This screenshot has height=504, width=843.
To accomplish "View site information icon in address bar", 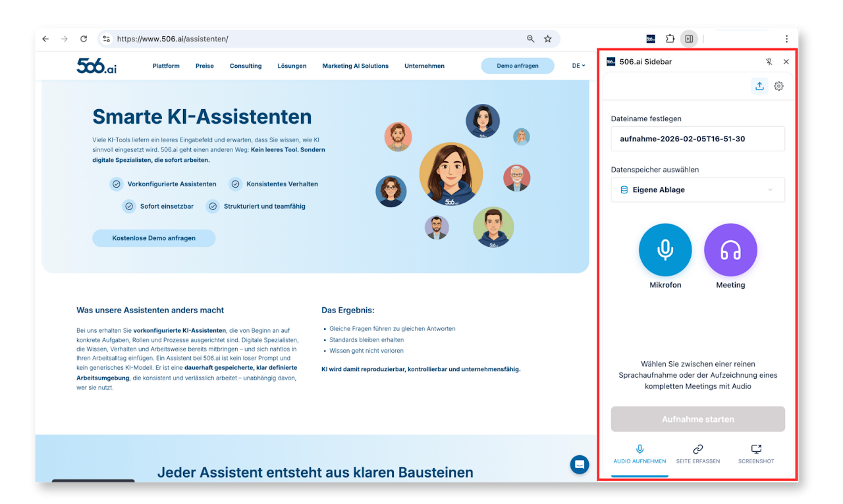I will tap(107, 39).
